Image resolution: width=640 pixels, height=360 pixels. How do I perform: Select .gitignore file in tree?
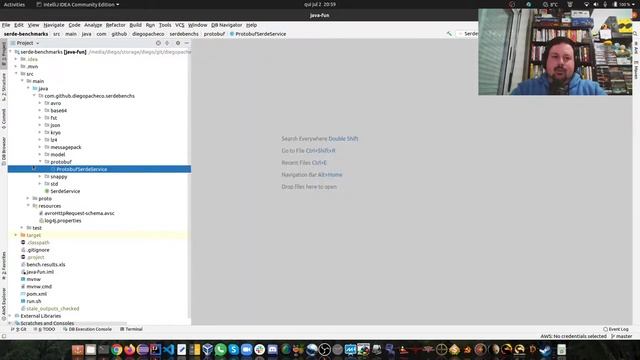pyautogui.click(x=38, y=250)
